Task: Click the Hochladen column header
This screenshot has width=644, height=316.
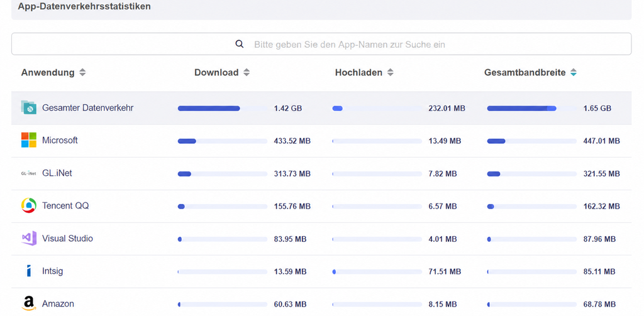Action: (358, 73)
